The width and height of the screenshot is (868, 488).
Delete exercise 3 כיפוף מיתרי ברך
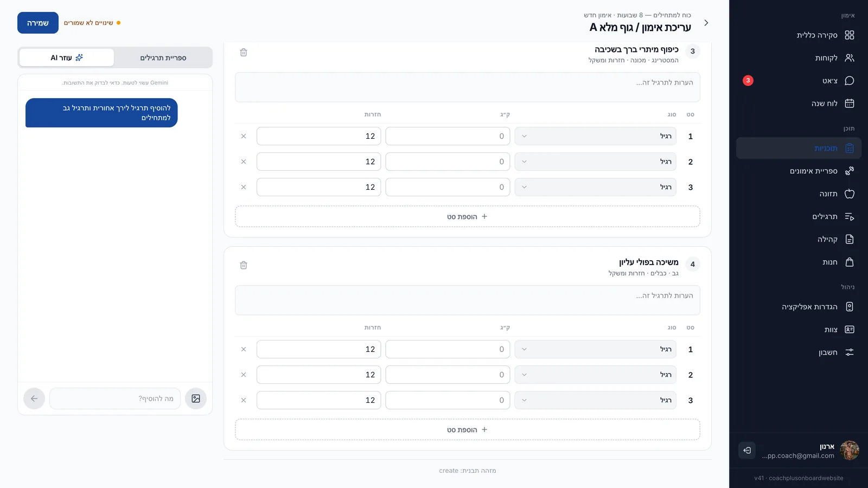[244, 53]
